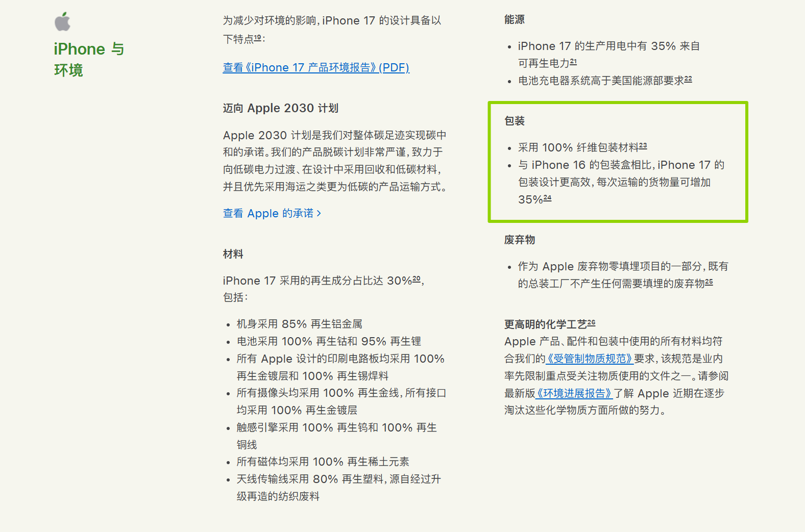Image resolution: width=805 pixels, height=532 pixels.
Task: Click footnote 25 after 填埋的废弃物
Action: 709,282
